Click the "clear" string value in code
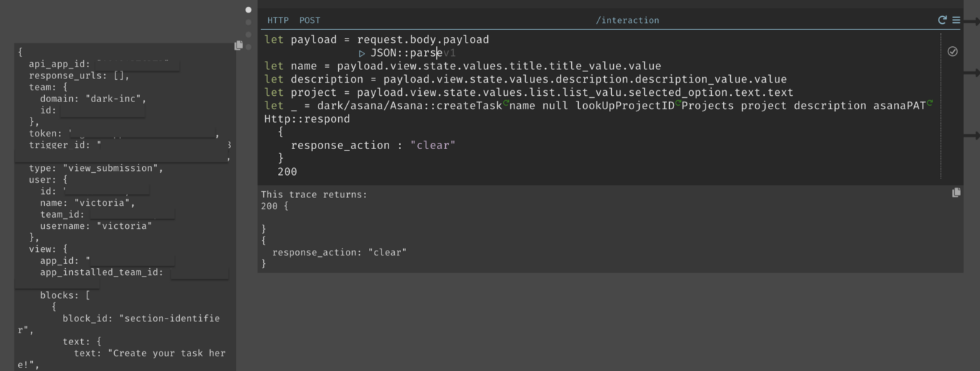The height and width of the screenshot is (371, 980). [433, 146]
